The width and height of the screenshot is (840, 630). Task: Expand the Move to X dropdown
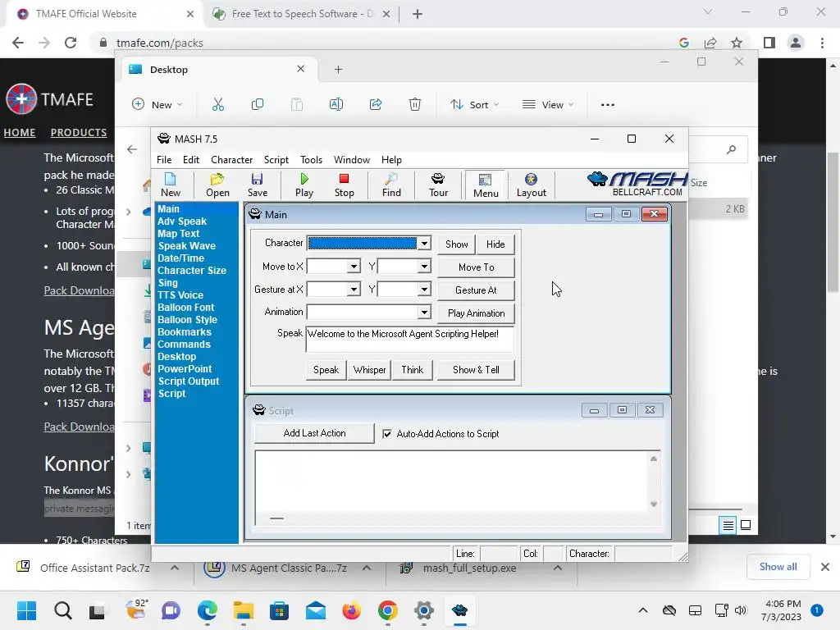click(x=354, y=267)
